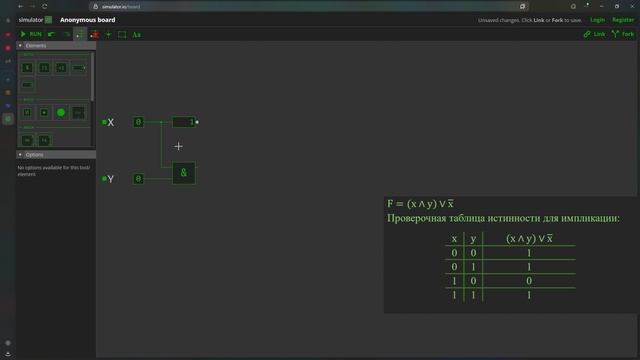Screen dimensions: 640x360
Task: Click the x column header in truth table
Action: pos(454,239)
